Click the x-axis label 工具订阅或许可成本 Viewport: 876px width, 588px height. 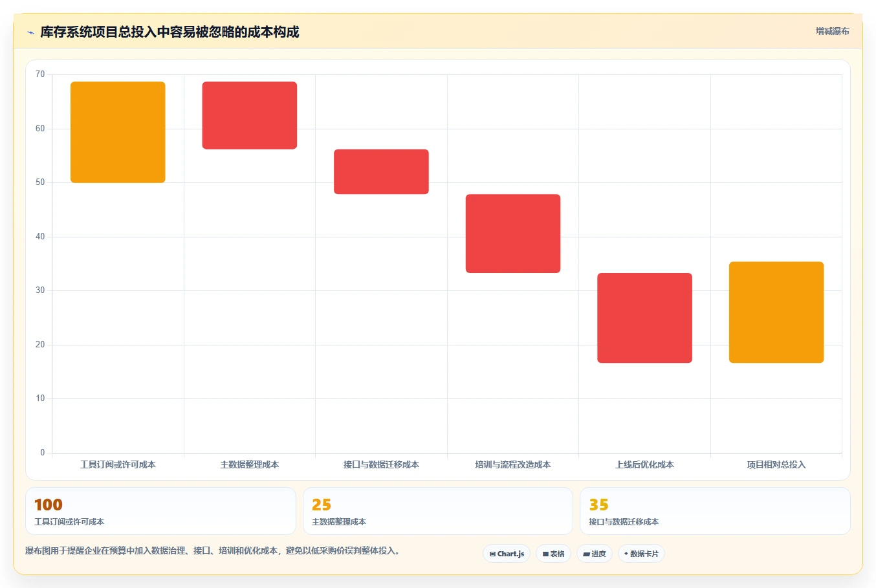tap(118, 464)
